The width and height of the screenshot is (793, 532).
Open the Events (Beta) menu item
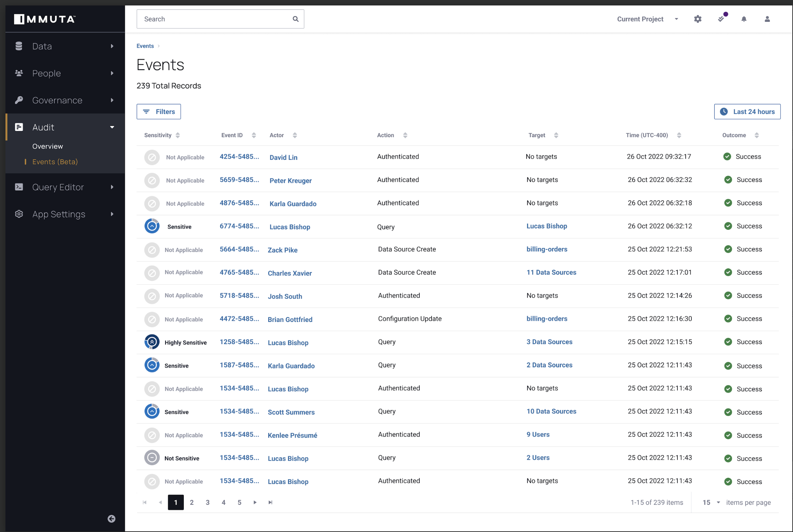pos(55,161)
